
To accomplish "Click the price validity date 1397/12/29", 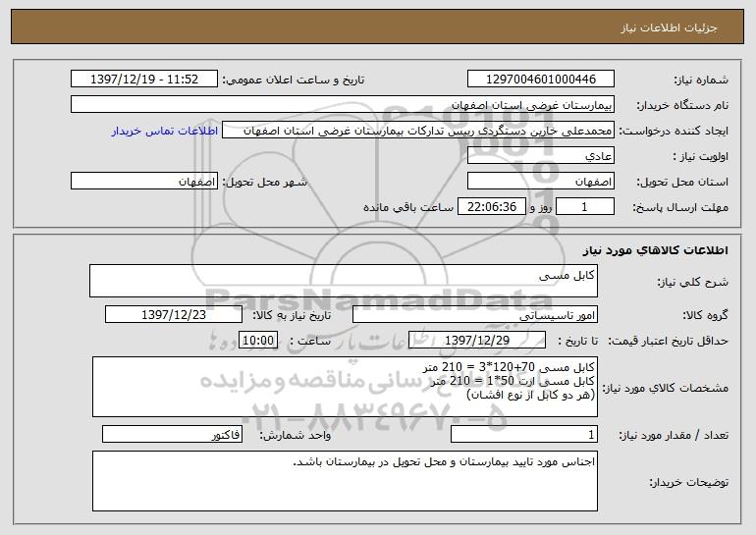I will pyautogui.click(x=477, y=340).
